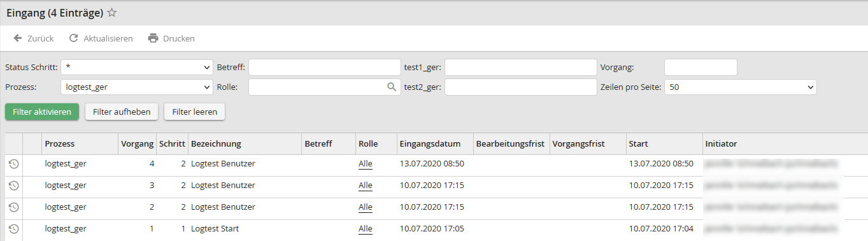The height and width of the screenshot is (241, 868).
Task: Open the Status Schritt dropdown
Action: [137, 67]
